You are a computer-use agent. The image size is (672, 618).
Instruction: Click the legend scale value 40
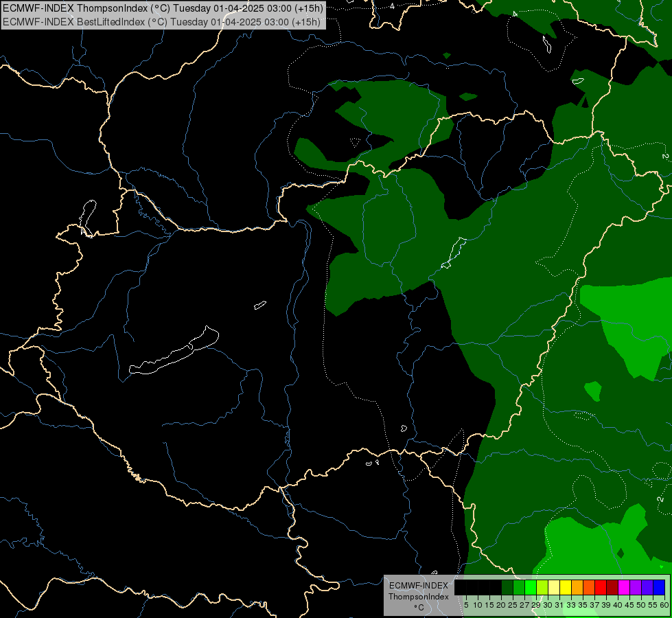618,605
